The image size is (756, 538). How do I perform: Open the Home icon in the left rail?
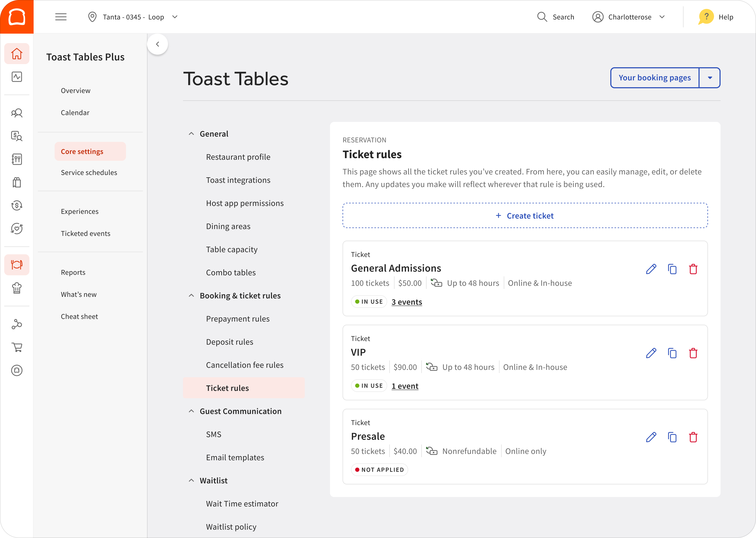tap(17, 53)
